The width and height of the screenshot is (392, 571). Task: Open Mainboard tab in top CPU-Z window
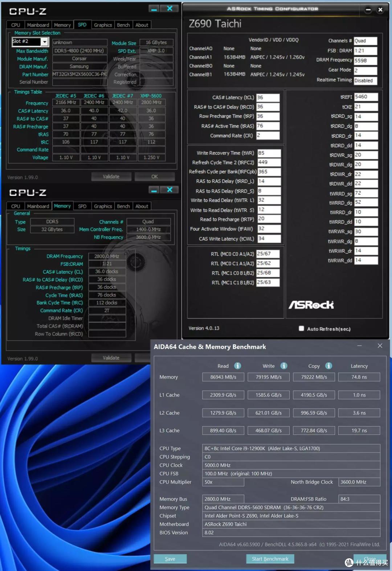point(38,25)
